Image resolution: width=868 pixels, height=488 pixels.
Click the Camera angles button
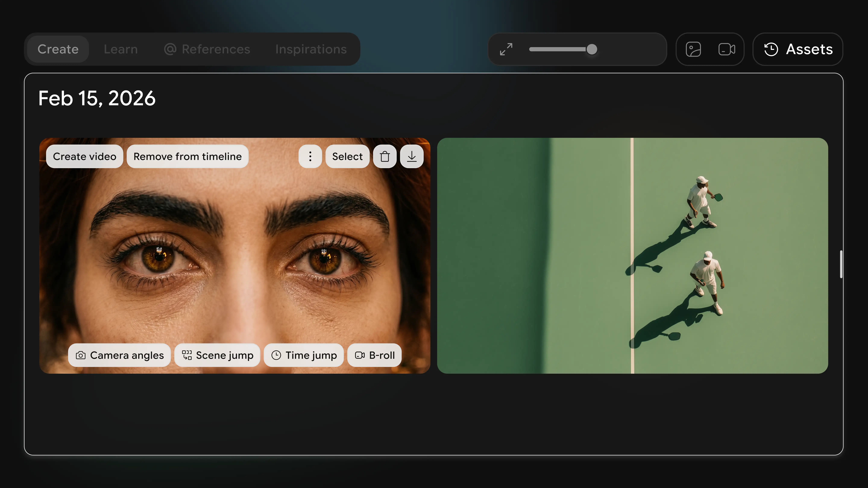click(x=119, y=355)
